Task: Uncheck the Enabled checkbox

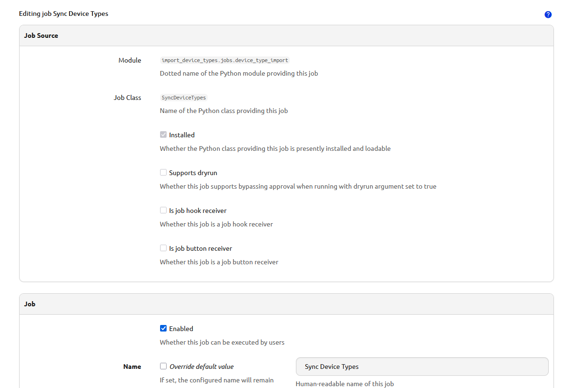Action: 163,328
